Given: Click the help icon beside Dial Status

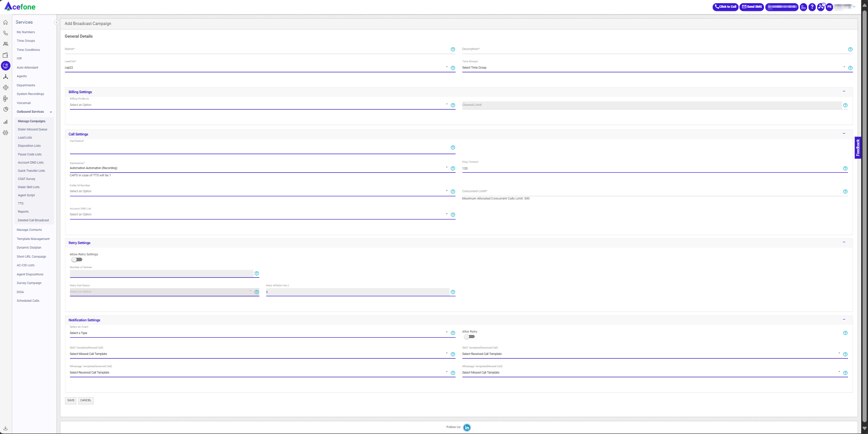Looking at the screenshot, I should (453, 148).
